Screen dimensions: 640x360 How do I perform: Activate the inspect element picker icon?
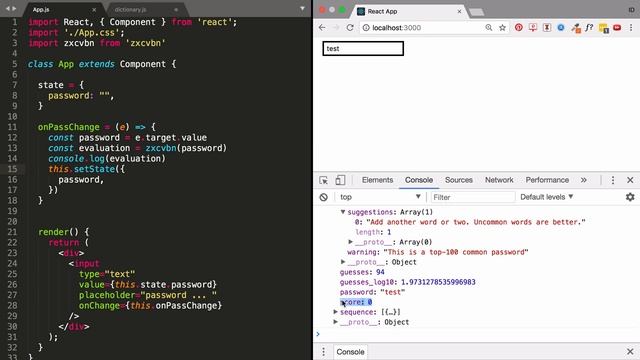[324, 180]
